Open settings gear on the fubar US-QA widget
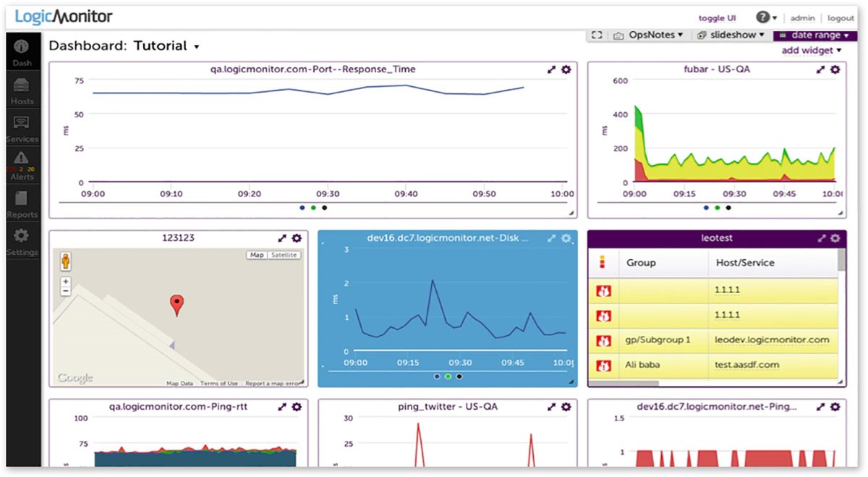Image resolution: width=868 pixels, height=477 pixels. click(x=835, y=69)
